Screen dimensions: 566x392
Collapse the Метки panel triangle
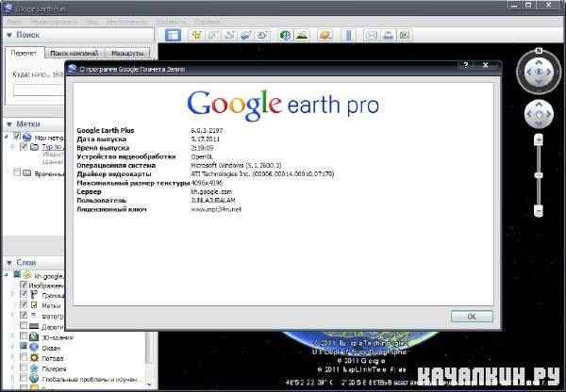click(x=9, y=124)
